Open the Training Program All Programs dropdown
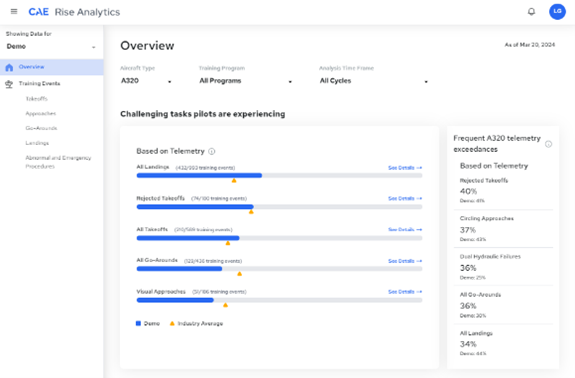 (245, 81)
